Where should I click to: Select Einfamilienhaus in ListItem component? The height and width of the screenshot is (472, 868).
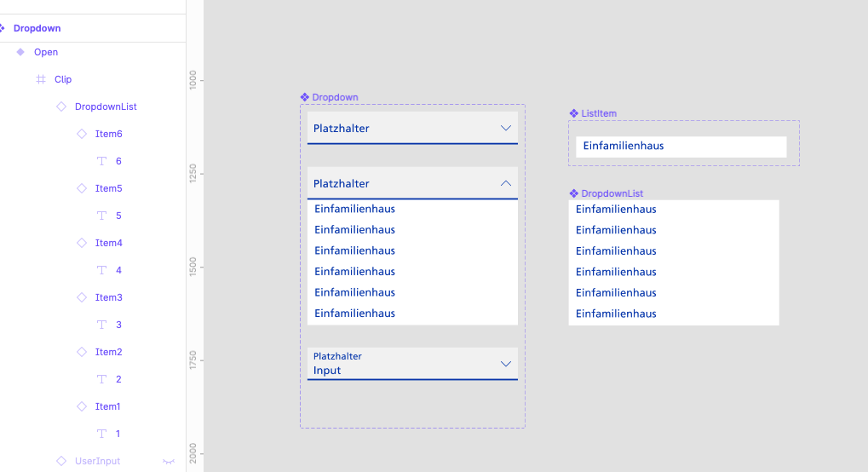coord(624,146)
